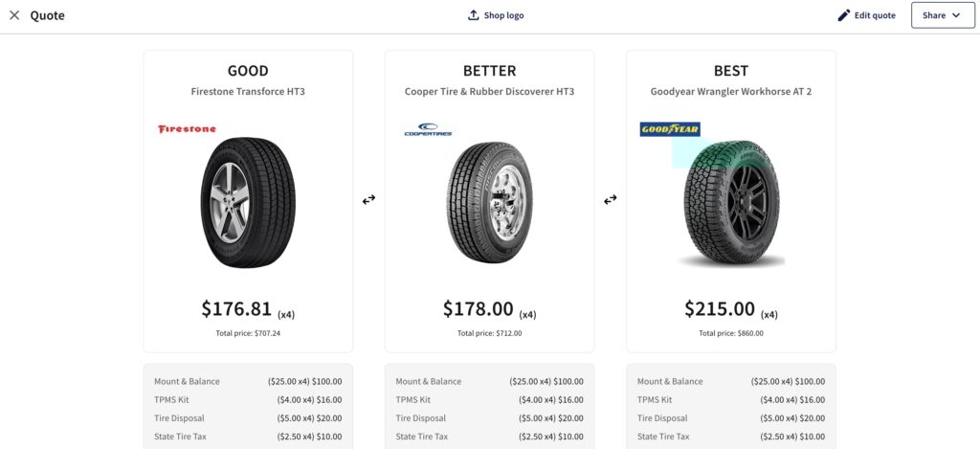The width and height of the screenshot is (980, 449).
Task: Click the Edit quote button
Action: (x=867, y=15)
